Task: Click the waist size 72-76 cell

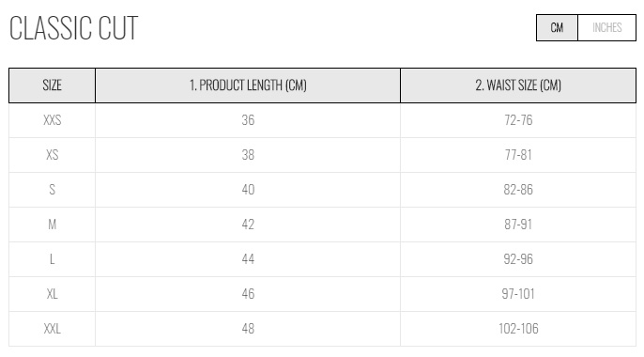Action: click(x=518, y=120)
